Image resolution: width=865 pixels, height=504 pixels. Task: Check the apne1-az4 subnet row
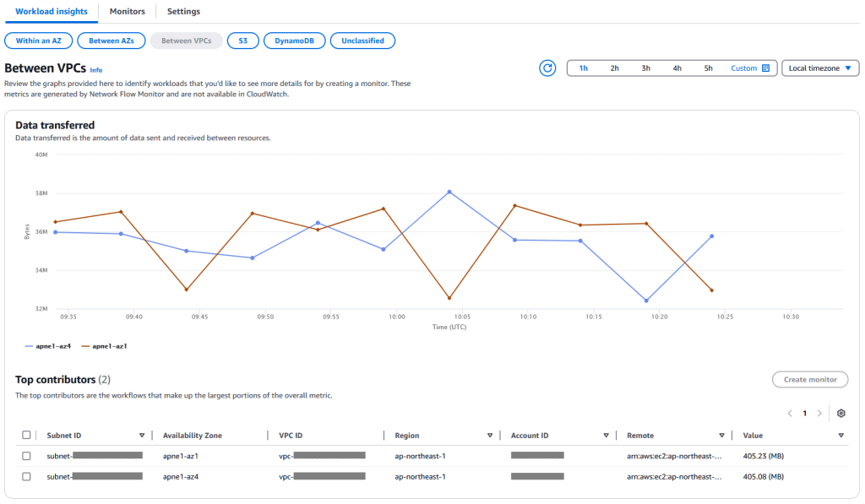click(26, 477)
